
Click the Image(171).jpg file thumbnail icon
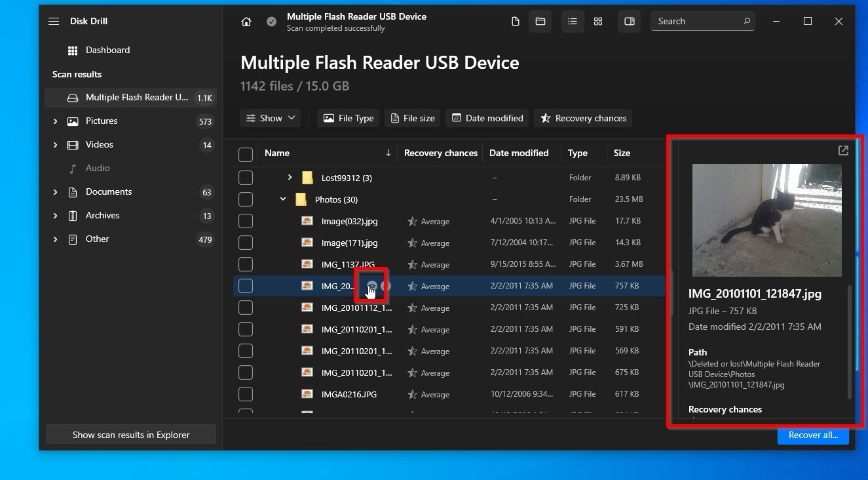(x=307, y=243)
